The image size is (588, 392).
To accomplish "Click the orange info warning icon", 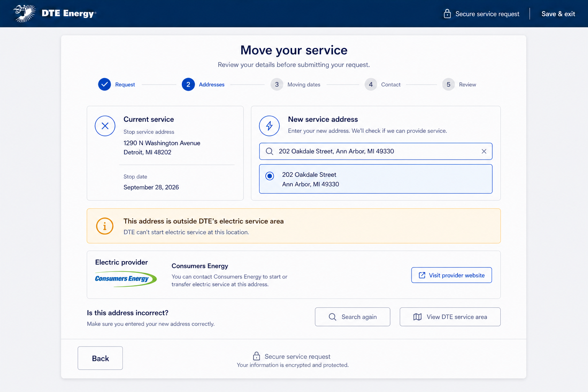I will click(105, 226).
